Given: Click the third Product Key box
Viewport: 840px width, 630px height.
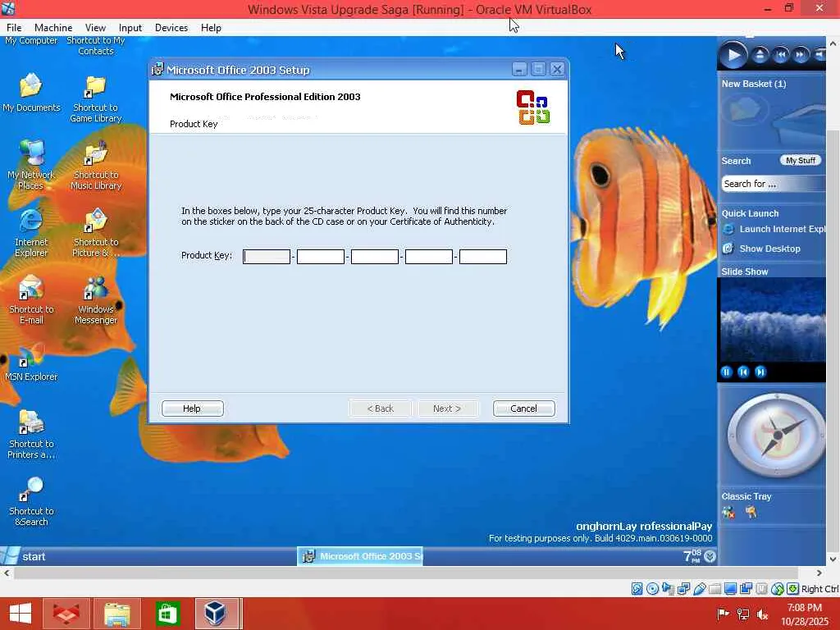Looking at the screenshot, I should [374, 257].
